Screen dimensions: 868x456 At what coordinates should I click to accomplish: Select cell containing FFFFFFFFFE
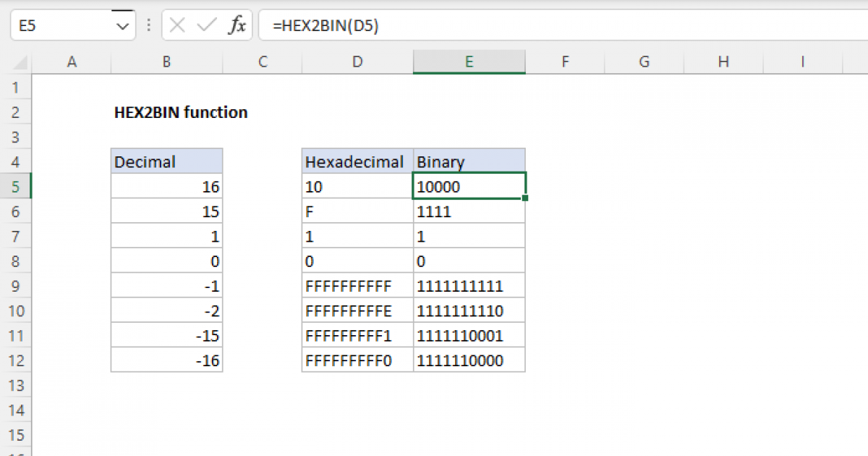tap(357, 311)
